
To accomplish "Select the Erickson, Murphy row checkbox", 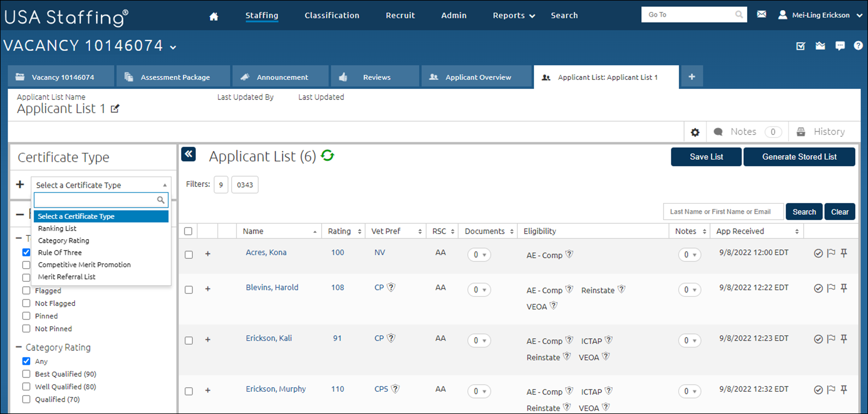I will [189, 391].
